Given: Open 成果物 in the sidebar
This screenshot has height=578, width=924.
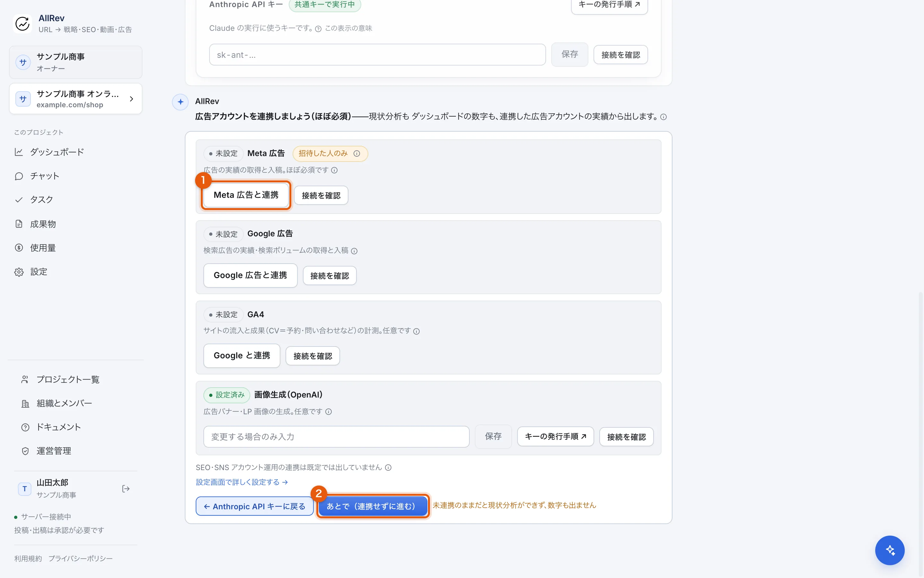Looking at the screenshot, I should 76,224.
